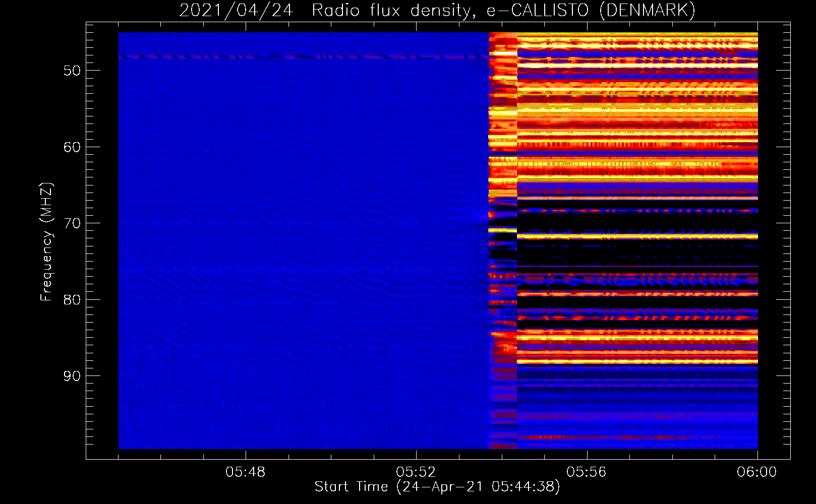Click the 'Frequency (MHZ)' axis label

click(x=46, y=242)
